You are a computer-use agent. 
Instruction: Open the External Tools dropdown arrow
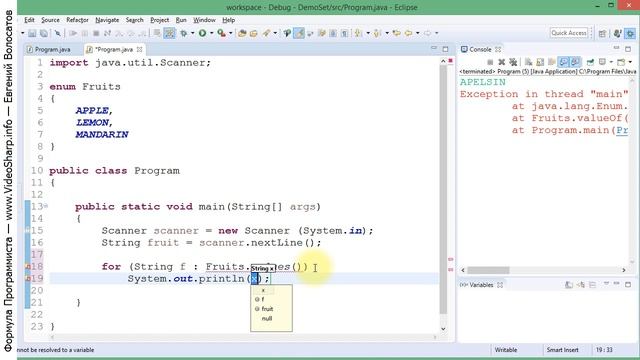coord(231,33)
